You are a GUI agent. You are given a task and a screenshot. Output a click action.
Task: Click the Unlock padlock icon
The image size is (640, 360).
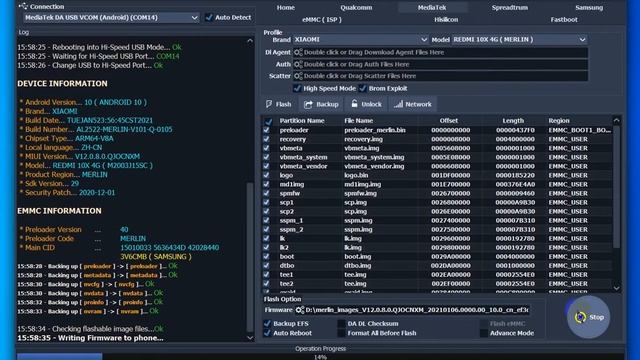click(354, 104)
